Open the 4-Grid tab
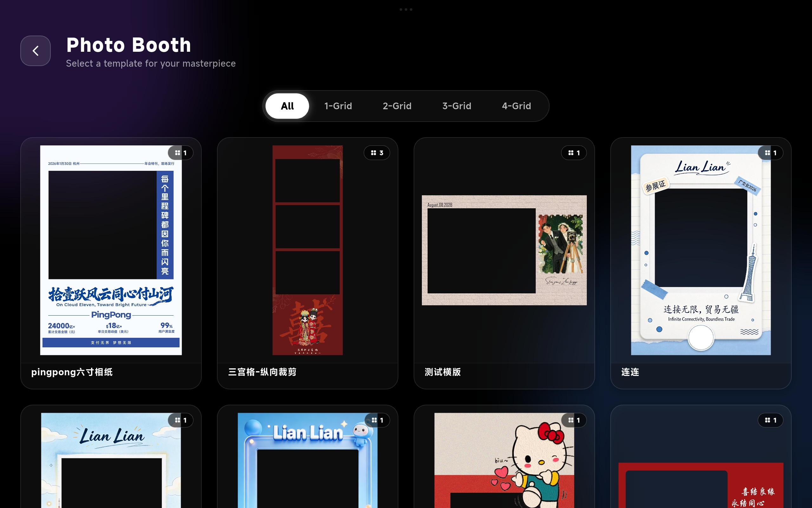This screenshot has width=812, height=508. pyautogui.click(x=516, y=106)
